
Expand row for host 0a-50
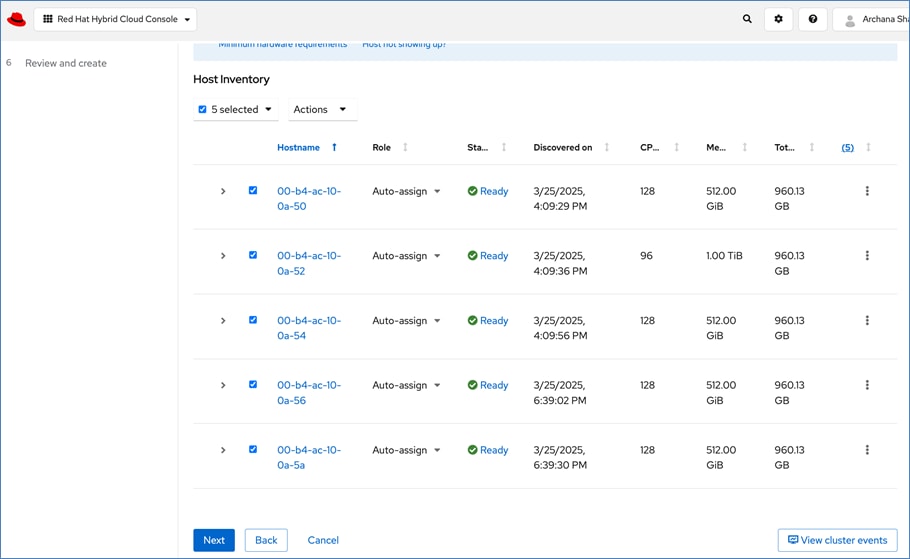[223, 191]
